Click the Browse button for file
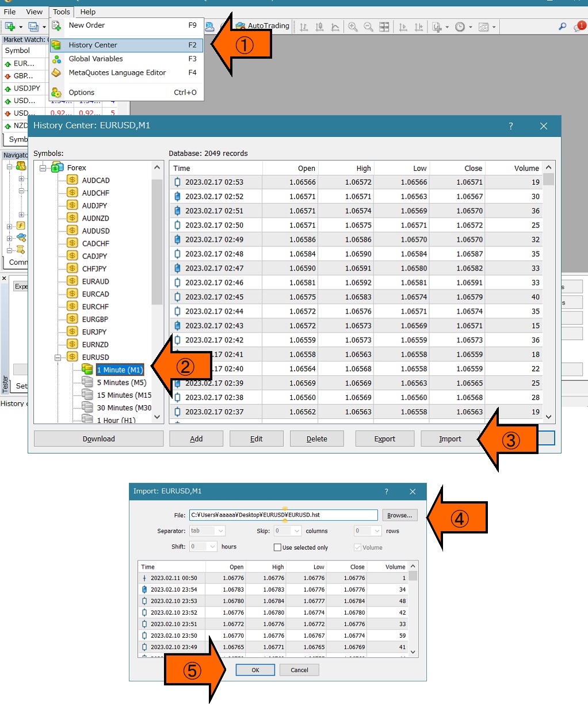The image size is (588, 709). point(399,515)
